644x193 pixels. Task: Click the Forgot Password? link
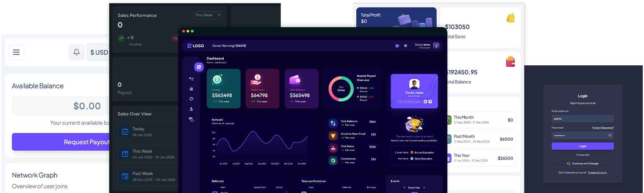(x=603, y=128)
